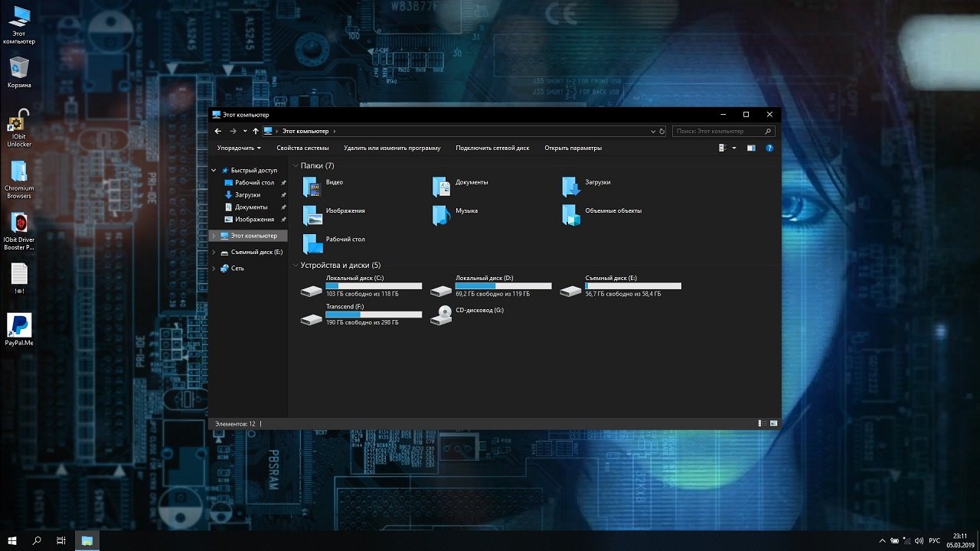980x551 pixels.
Task: Collapse the Папки (7) group
Action: pyautogui.click(x=296, y=166)
